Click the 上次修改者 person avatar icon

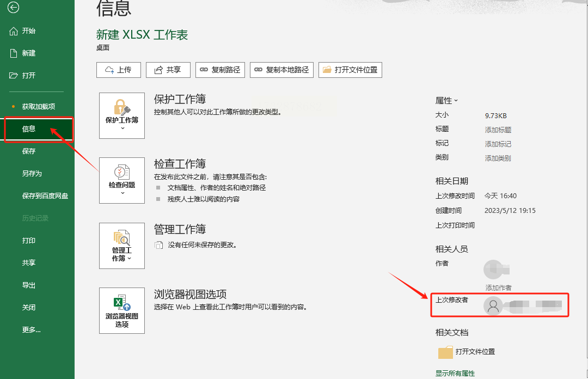(493, 306)
